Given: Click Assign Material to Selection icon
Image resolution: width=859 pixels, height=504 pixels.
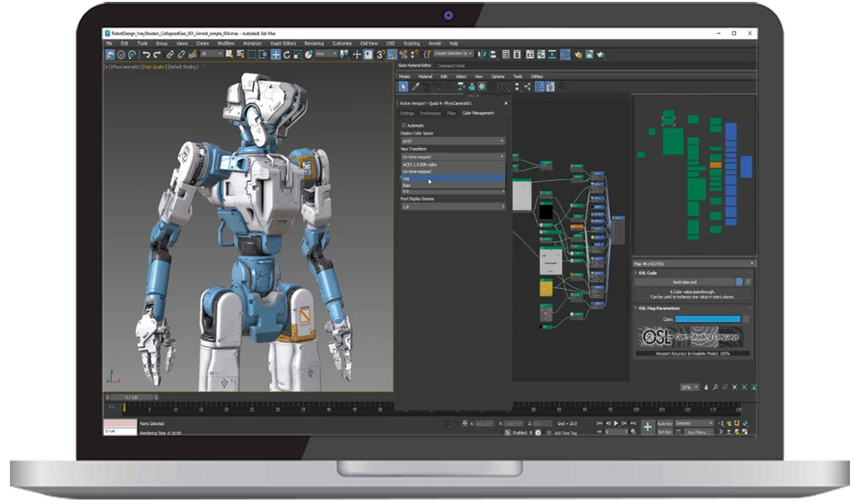Looking at the screenshot, I should pos(436,87).
